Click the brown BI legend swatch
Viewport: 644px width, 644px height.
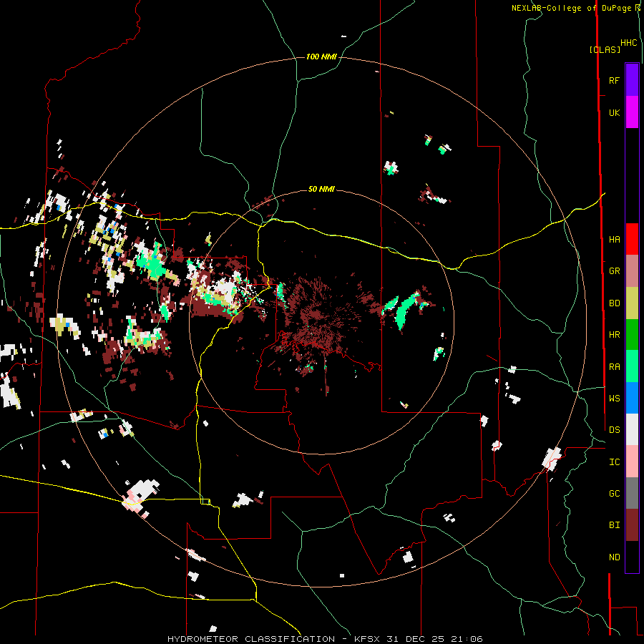632,525
